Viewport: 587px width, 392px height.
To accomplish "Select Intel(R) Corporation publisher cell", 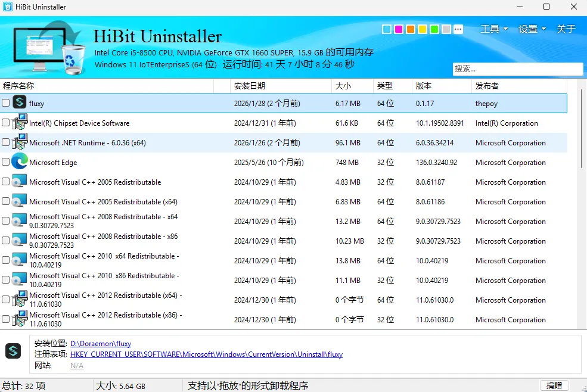I will coord(507,123).
